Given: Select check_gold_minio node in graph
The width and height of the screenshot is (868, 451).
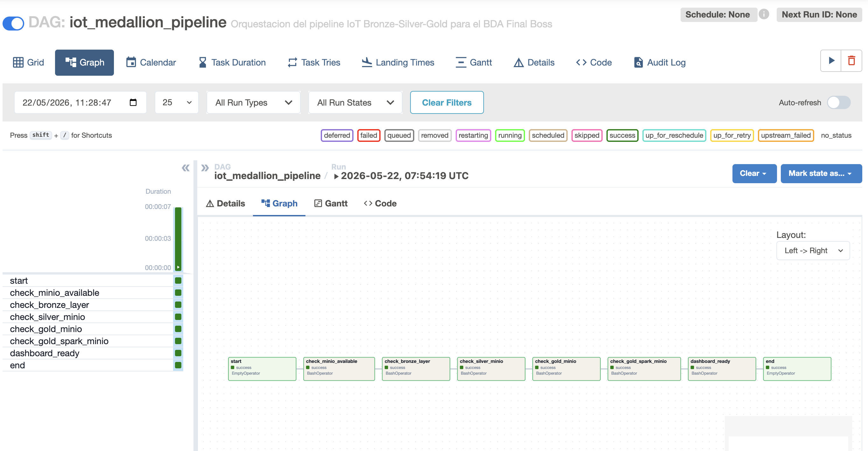Looking at the screenshot, I should [566, 369].
